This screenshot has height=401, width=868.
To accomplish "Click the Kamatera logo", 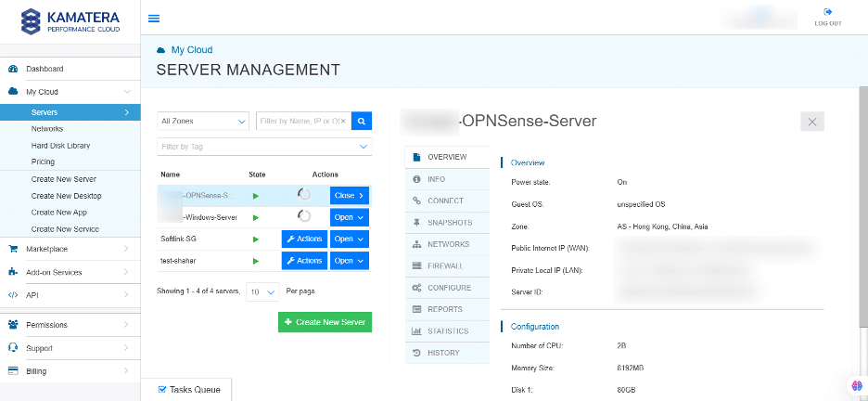I will [x=70, y=21].
